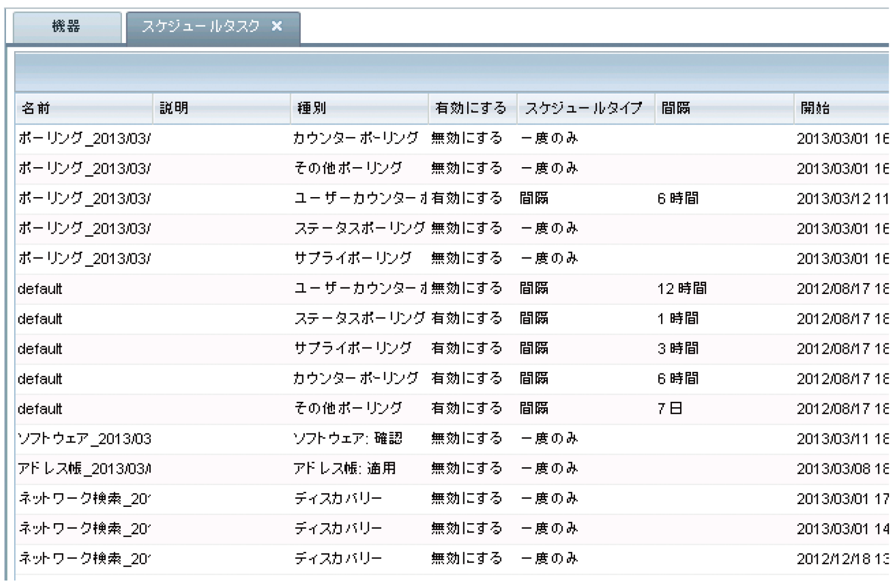Select the default task with 7日 interval
The width and height of the screenshot is (893, 588).
218,408
